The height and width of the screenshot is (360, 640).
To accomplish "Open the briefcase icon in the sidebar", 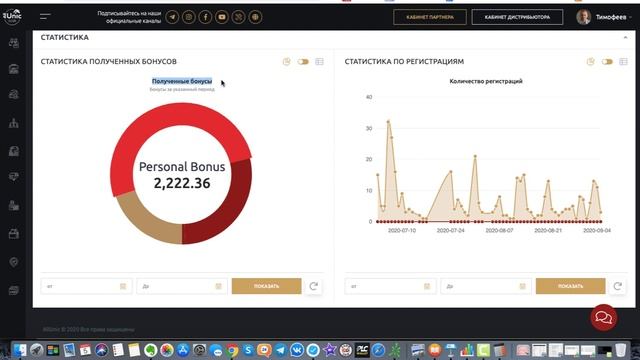I will coord(14,234).
